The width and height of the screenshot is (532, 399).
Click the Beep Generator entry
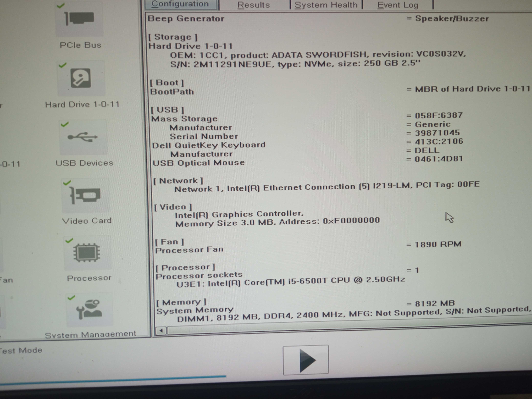(x=186, y=19)
